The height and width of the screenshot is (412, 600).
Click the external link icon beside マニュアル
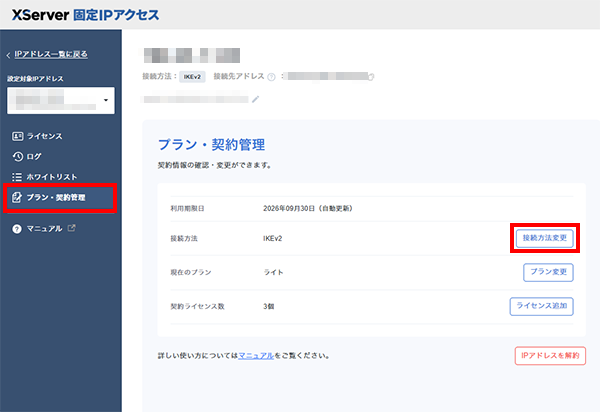pos(72,228)
